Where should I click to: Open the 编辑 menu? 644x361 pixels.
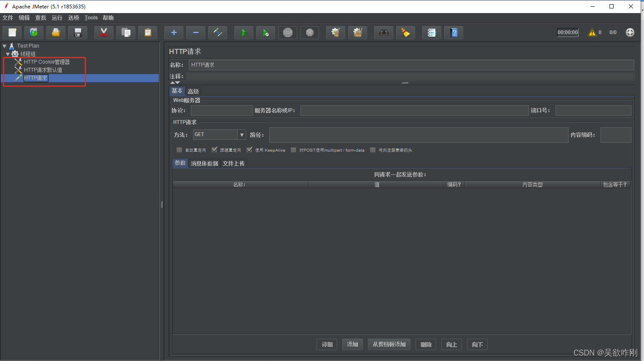(24, 18)
